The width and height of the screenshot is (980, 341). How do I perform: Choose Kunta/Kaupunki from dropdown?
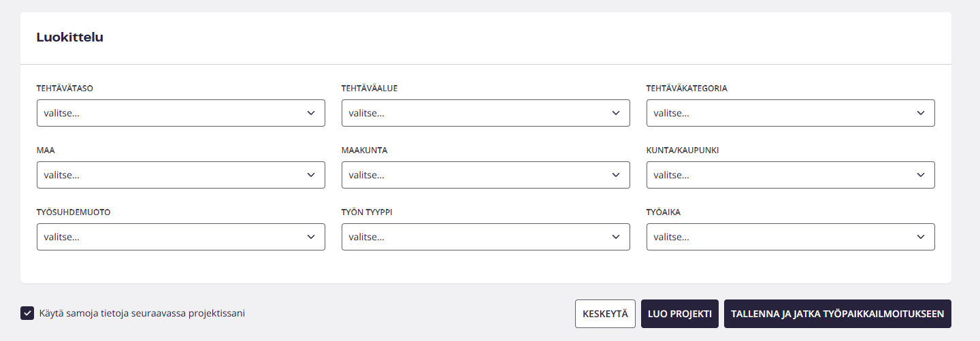[x=790, y=175]
